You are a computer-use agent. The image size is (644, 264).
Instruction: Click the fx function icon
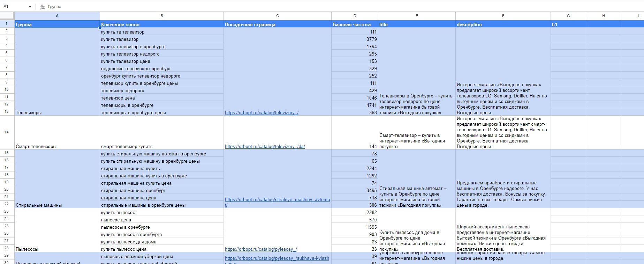42,7
